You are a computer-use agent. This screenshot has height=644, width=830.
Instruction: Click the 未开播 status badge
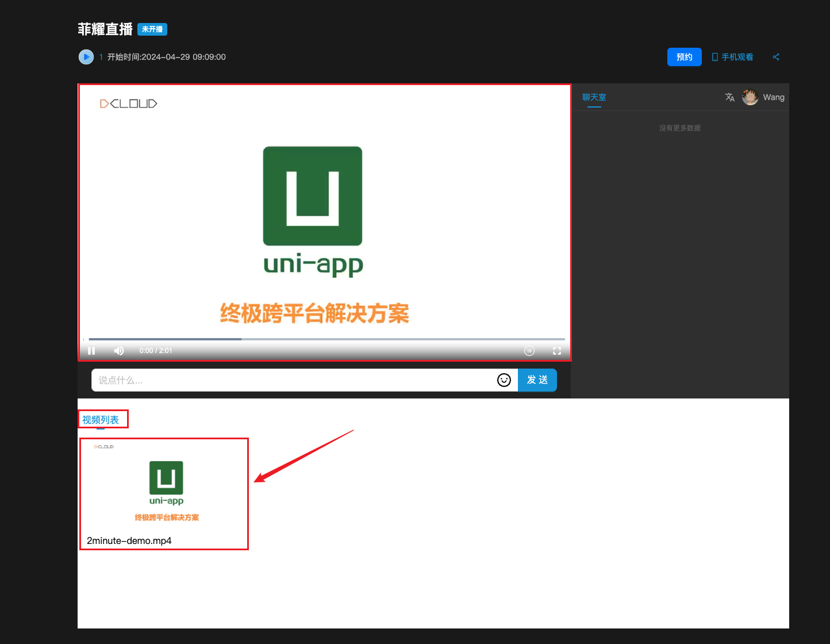152,29
